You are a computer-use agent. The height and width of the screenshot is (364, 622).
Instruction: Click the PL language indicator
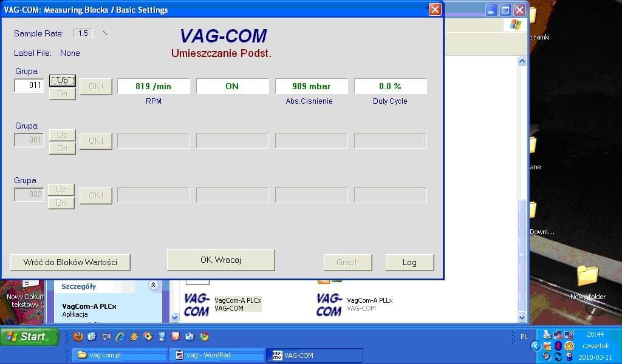click(524, 337)
